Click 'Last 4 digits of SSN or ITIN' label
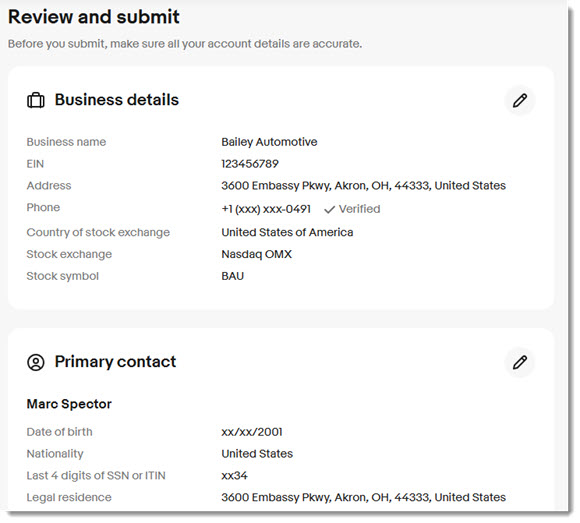Screen dimensions: 580x523 click(96, 476)
